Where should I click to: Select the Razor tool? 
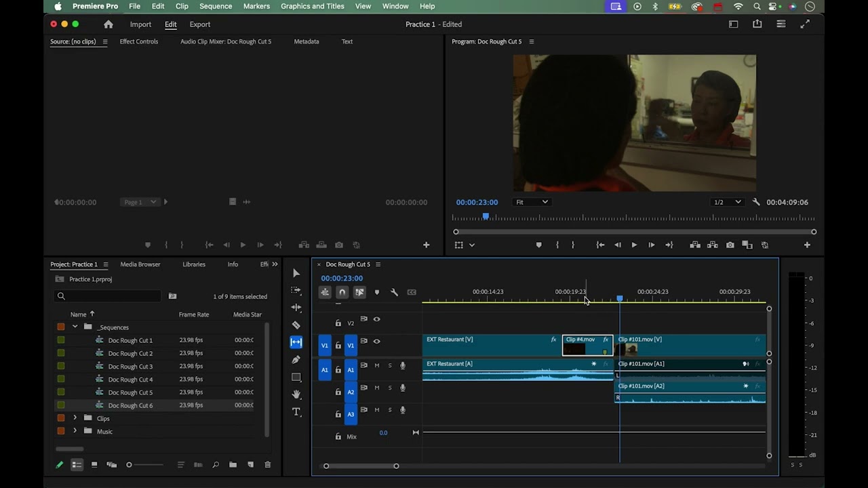(296, 325)
